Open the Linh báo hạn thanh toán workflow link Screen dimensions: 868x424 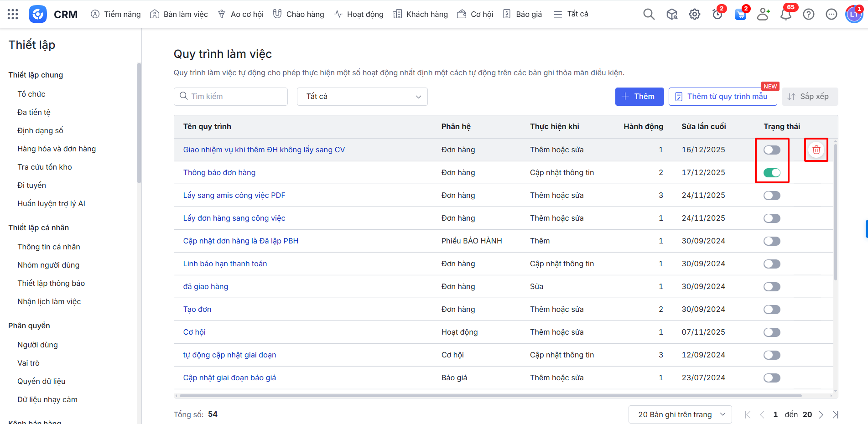tap(225, 264)
